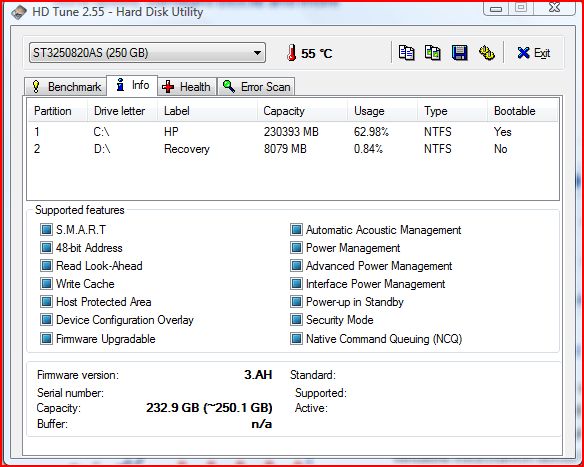584x467 pixels.
Task: Switch to the Benchmark tab
Action: click(x=66, y=87)
